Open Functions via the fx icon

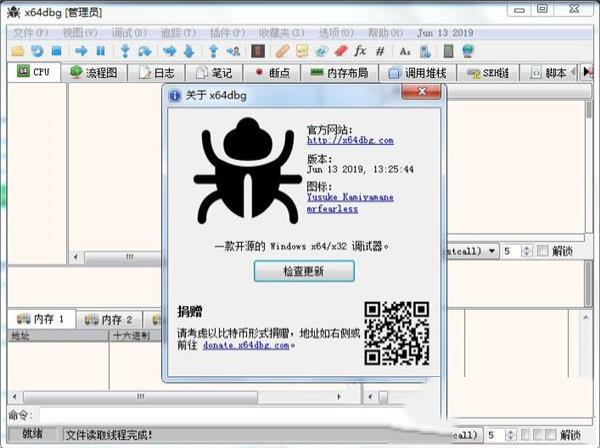pyautogui.click(x=360, y=51)
